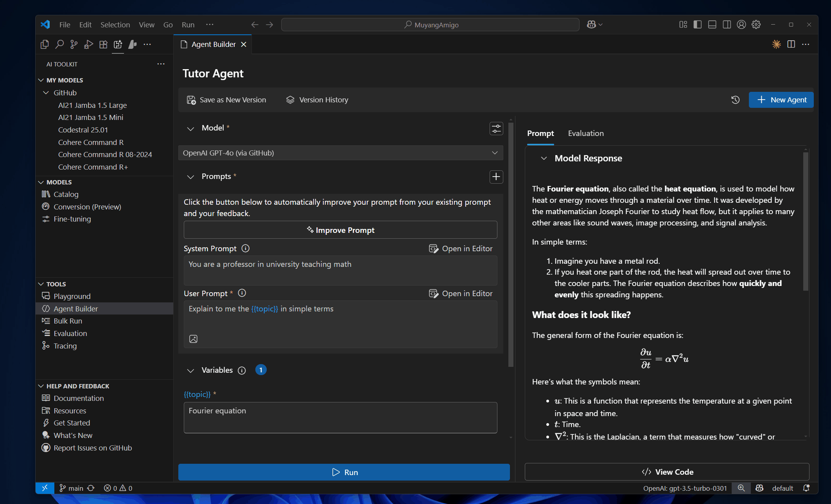
Task: Collapse the TOOLS section
Action: (41, 284)
